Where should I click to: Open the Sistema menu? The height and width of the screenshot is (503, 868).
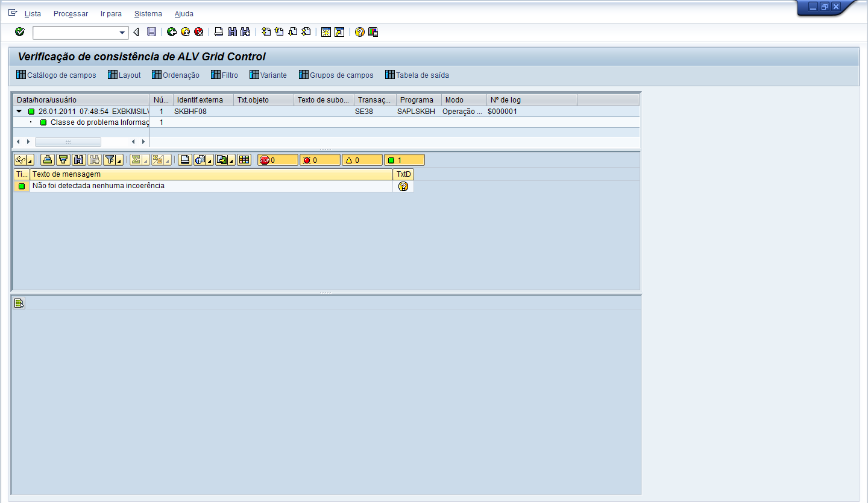[148, 13]
